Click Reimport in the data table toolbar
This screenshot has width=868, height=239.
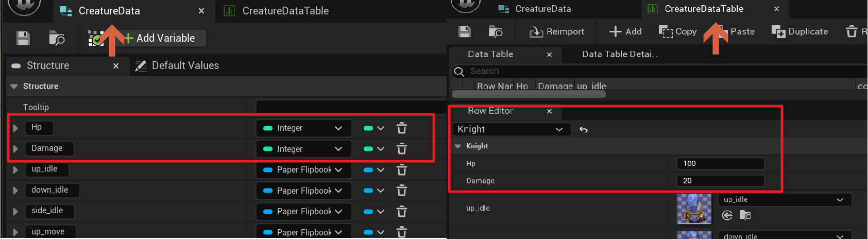(x=557, y=31)
